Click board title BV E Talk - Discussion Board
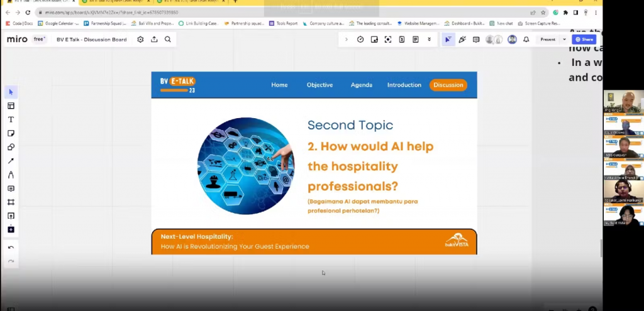This screenshot has height=311, width=644. 92,40
